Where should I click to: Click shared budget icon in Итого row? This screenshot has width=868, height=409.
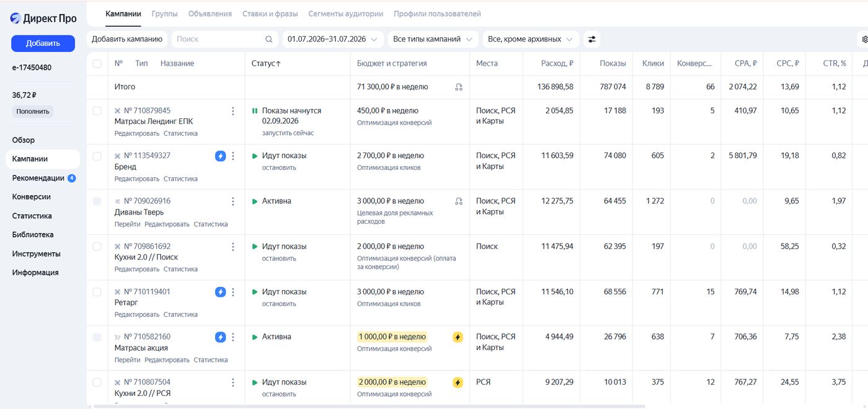(x=459, y=87)
